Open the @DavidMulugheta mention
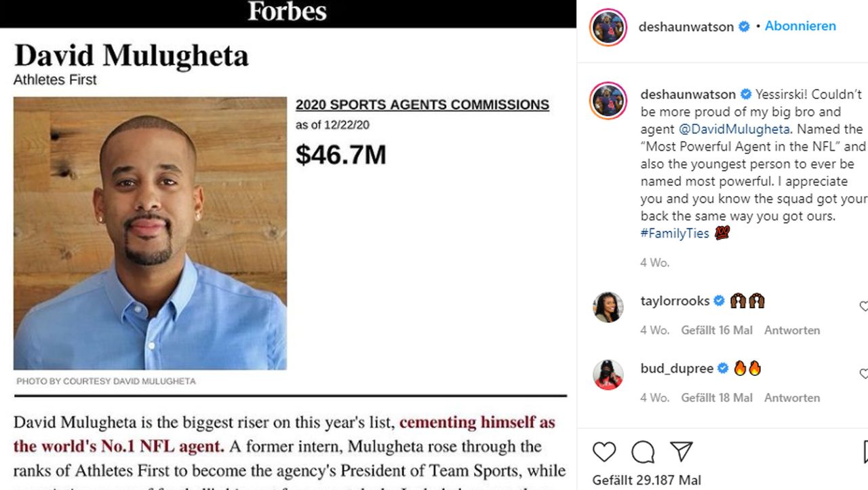Screen dimensions: 868x490 point(734,129)
